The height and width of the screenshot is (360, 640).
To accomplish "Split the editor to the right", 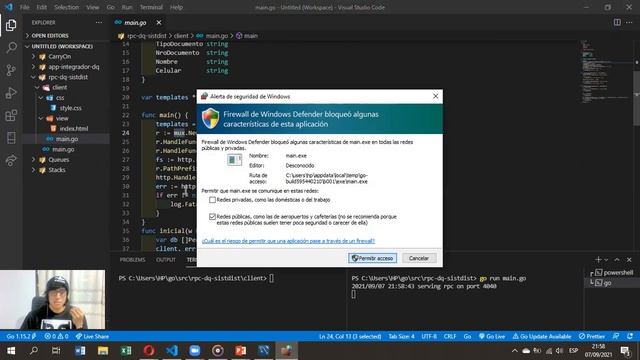I will (617, 23).
